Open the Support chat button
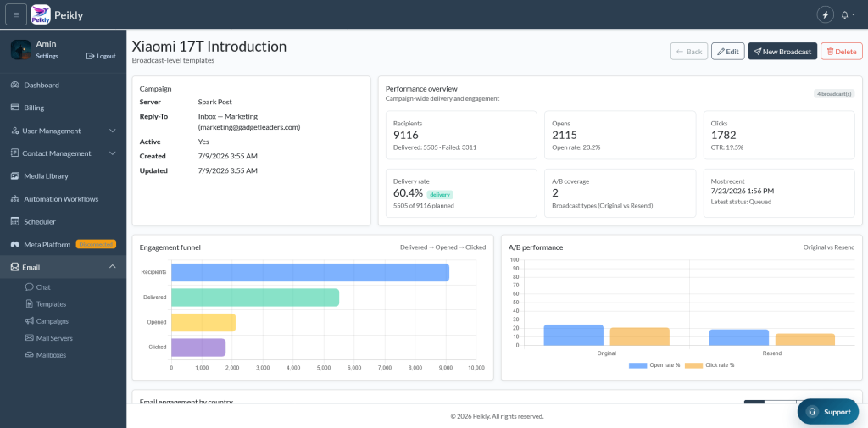 tap(827, 411)
